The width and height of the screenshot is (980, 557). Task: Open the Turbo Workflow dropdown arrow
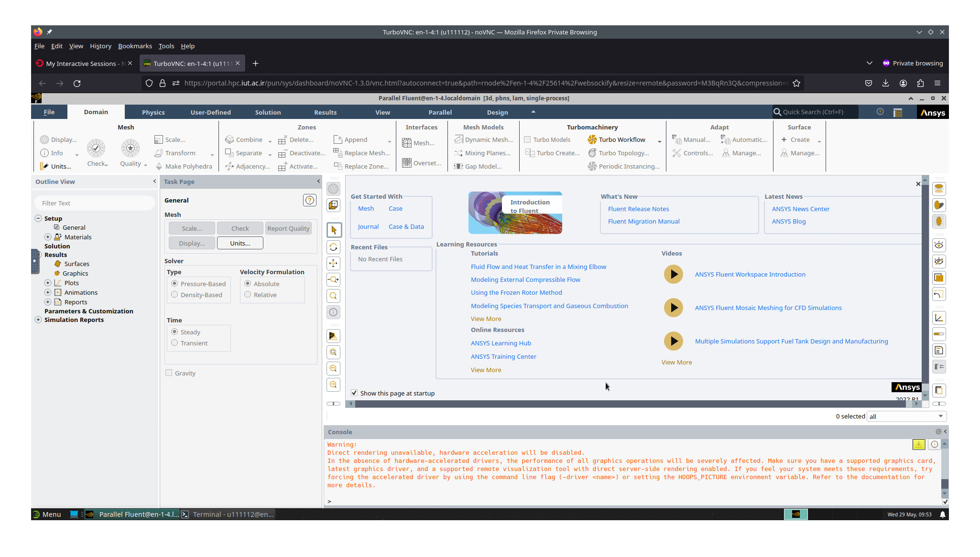tap(659, 141)
